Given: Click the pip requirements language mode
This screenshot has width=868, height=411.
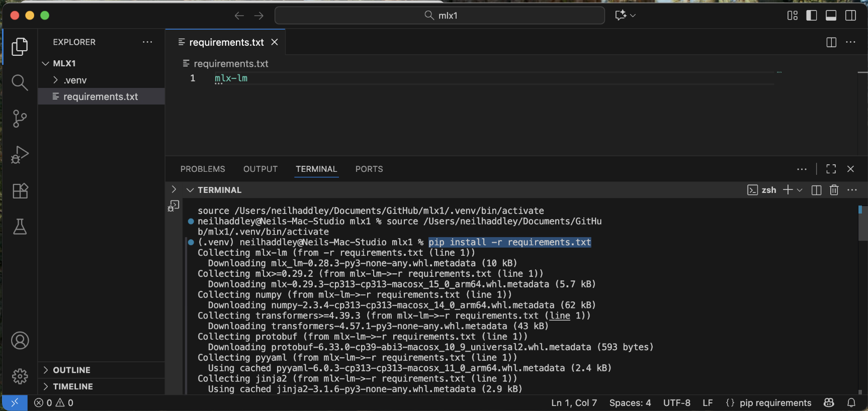Looking at the screenshot, I should point(775,403).
